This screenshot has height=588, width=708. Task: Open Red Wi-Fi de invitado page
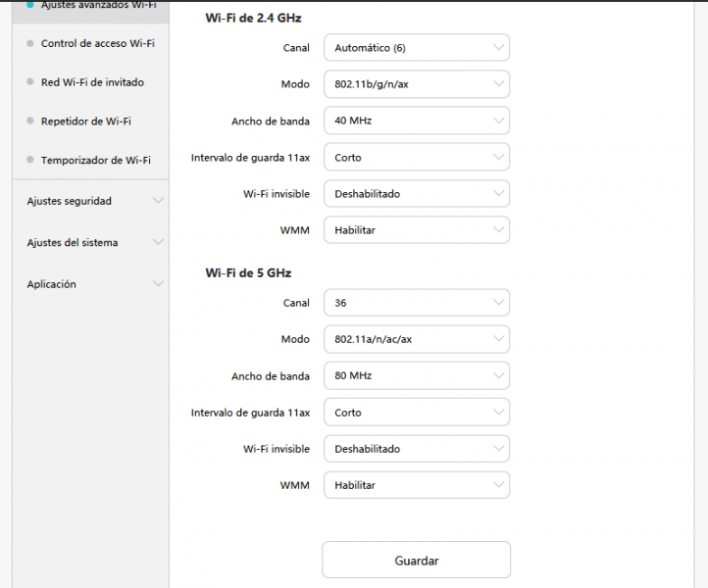92,82
